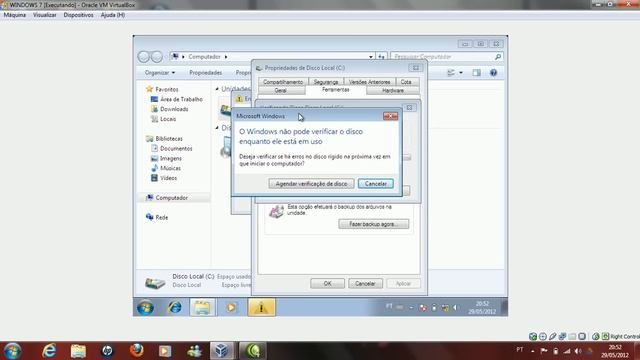Click Cancelar in Propriedades de Disco Local

[x=365, y=283]
